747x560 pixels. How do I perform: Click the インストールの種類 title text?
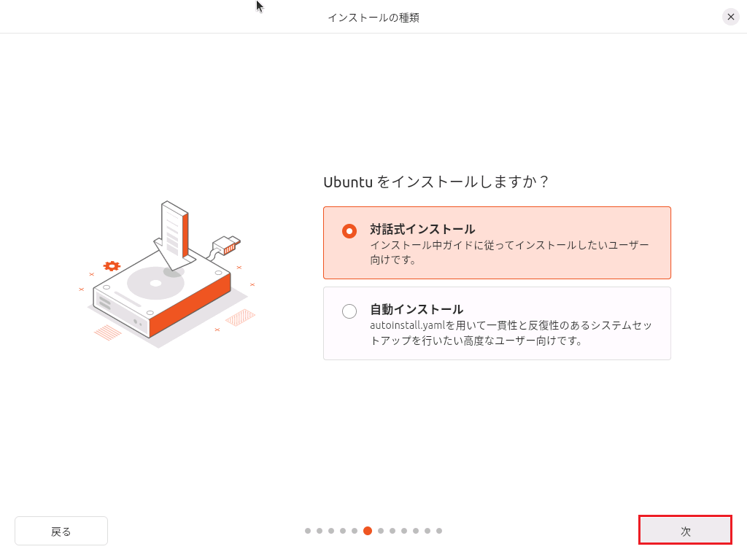point(373,16)
